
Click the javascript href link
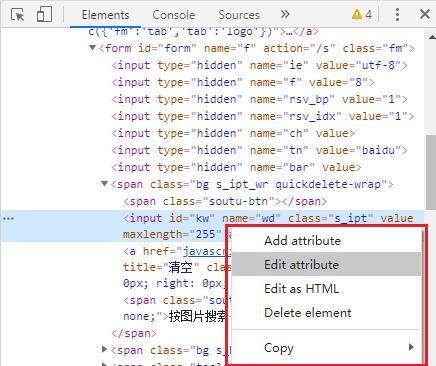tap(206, 251)
